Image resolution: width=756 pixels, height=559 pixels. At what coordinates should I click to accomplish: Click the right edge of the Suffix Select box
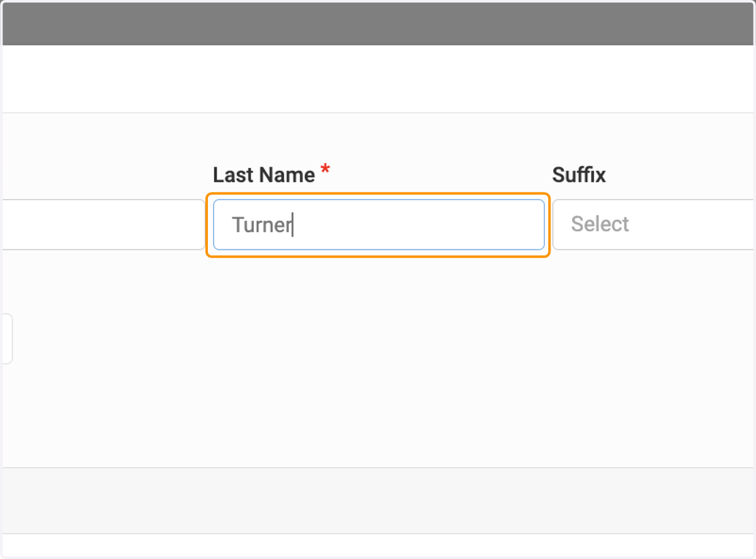coord(750,225)
